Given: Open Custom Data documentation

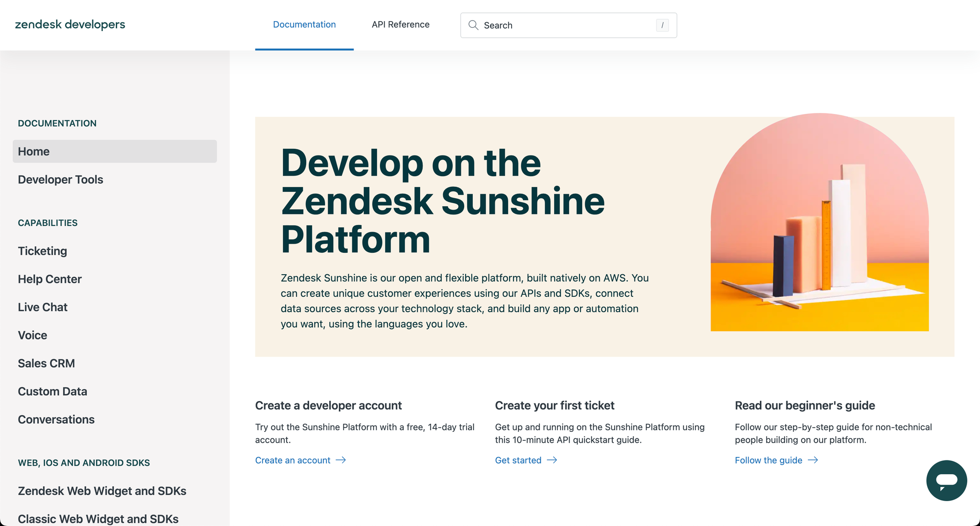Looking at the screenshot, I should click(x=53, y=392).
